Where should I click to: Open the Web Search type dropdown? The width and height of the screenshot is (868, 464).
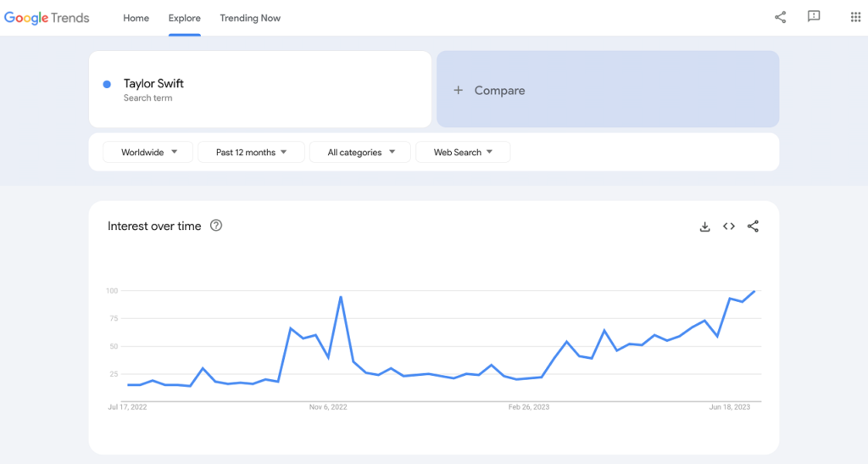(462, 153)
